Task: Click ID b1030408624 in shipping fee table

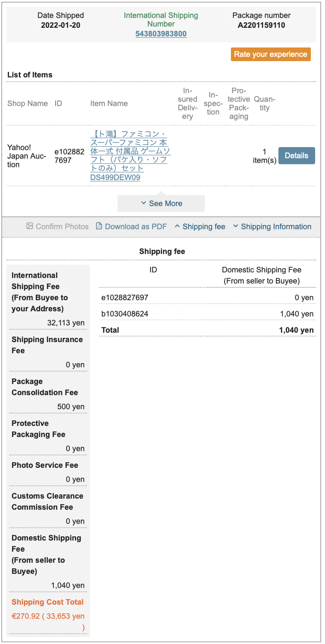Action: [125, 314]
